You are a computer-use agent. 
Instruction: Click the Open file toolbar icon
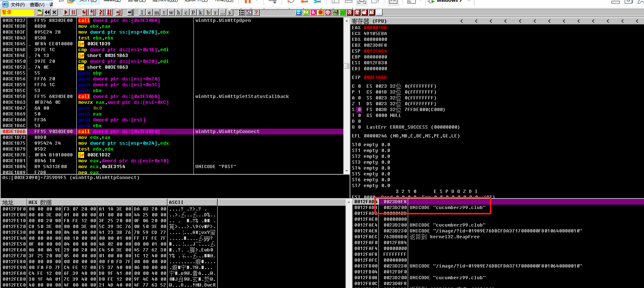tap(39, 12)
